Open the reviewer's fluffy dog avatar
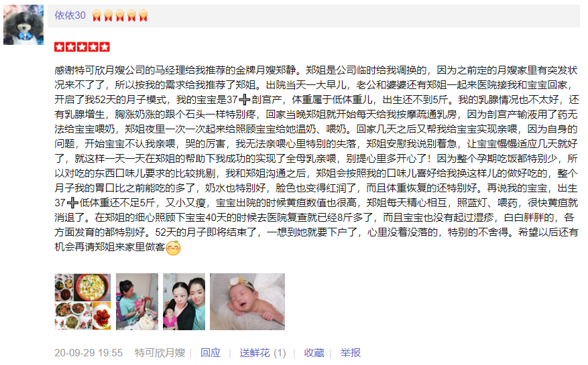588x365 pixels. tap(23, 25)
